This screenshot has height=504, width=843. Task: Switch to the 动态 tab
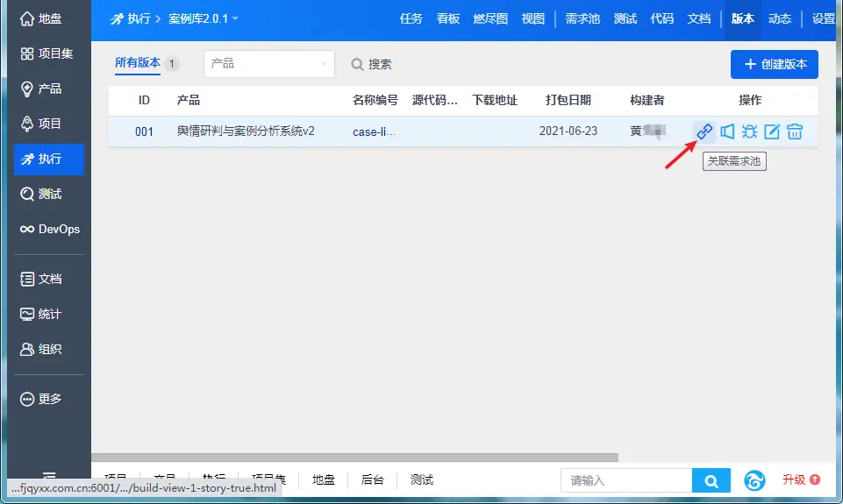coord(780,18)
